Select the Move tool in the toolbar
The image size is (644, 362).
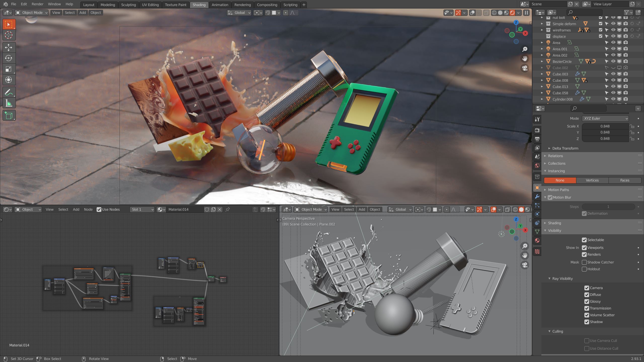[9, 47]
